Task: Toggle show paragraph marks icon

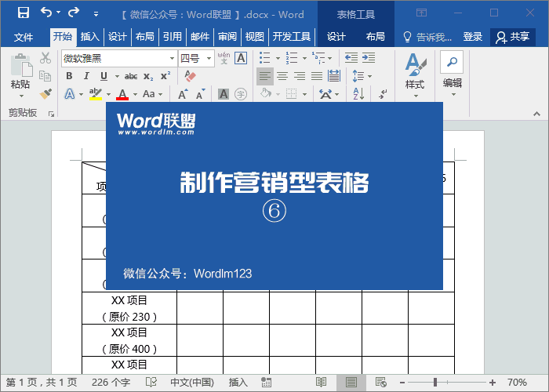Action: pyautogui.click(x=383, y=94)
